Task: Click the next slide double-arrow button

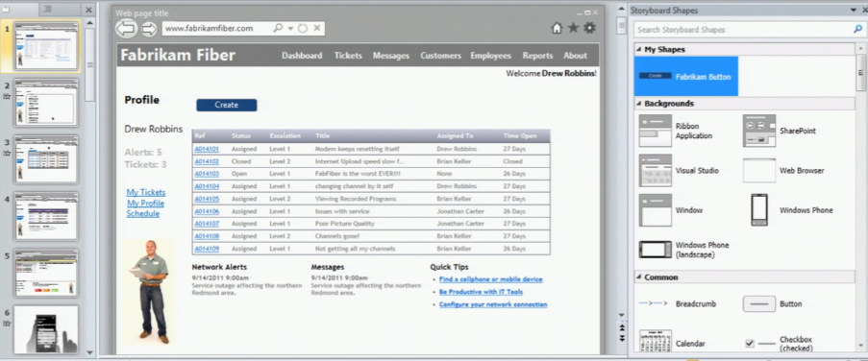Action: click(x=622, y=338)
